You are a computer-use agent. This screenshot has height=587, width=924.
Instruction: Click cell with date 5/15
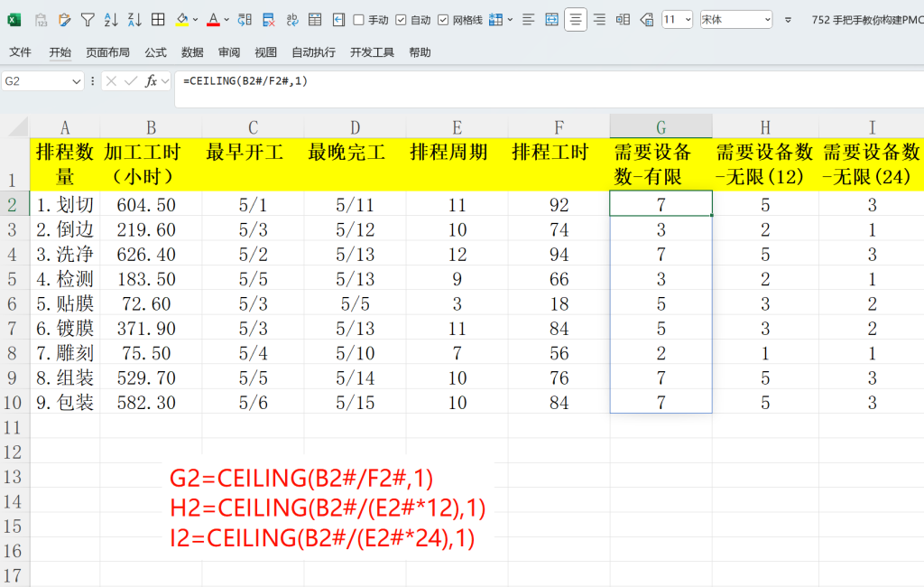point(355,403)
